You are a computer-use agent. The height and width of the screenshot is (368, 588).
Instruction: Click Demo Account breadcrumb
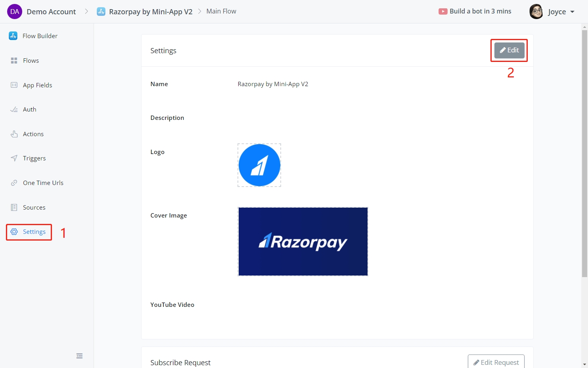point(51,12)
